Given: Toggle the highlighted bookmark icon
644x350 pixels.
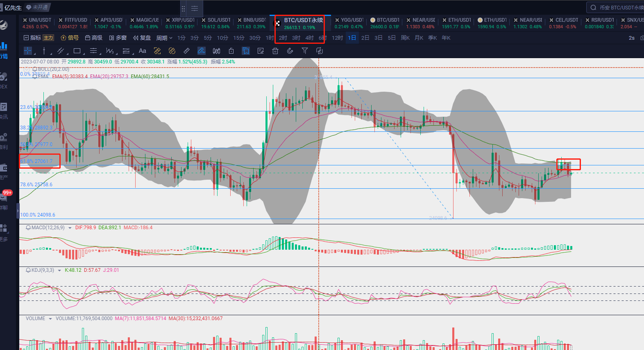Looking at the screenshot, I should click(246, 51).
